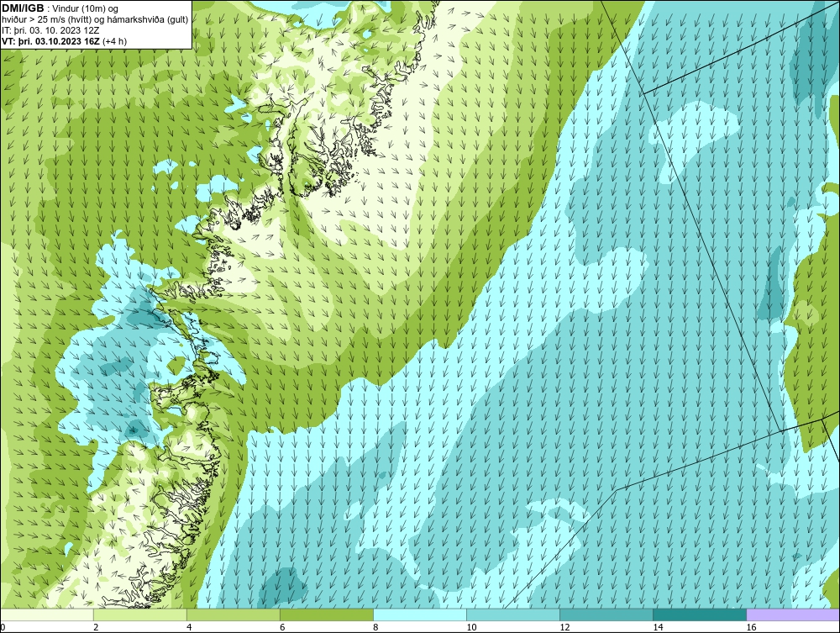Click the 12–14 m/s teal legend swatch

(606, 615)
